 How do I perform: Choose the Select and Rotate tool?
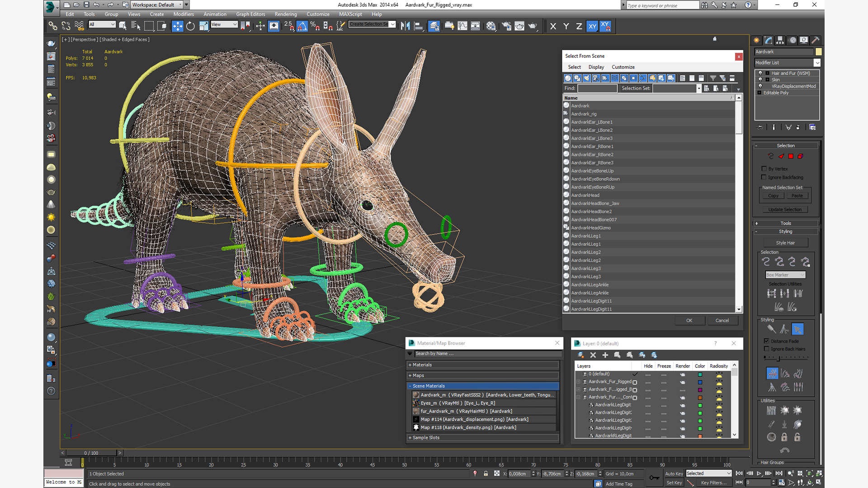(x=190, y=26)
